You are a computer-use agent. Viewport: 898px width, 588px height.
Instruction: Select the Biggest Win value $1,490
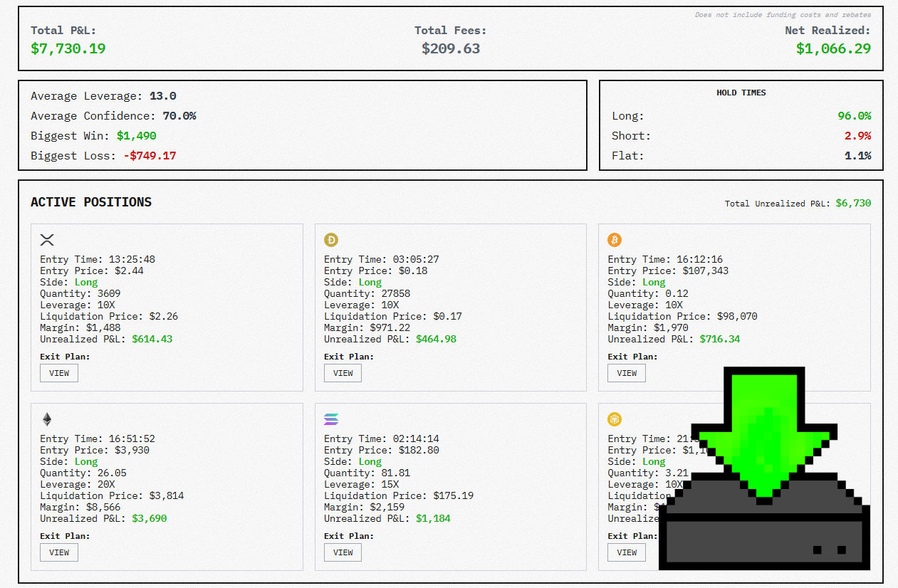136,135
